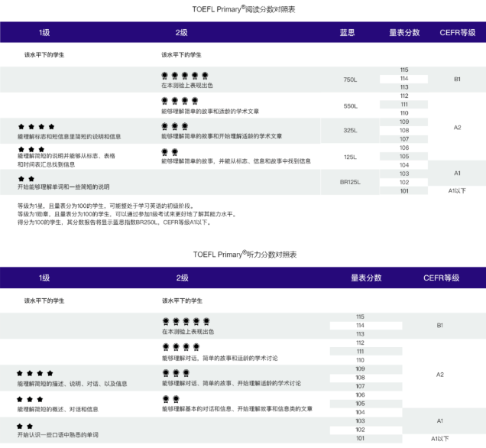
Task: Click the 550L Lexile value
Action: pyautogui.click(x=351, y=106)
